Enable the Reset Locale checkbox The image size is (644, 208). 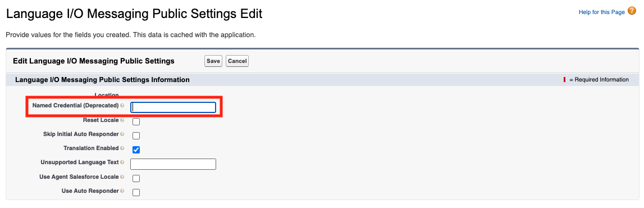[136, 121]
